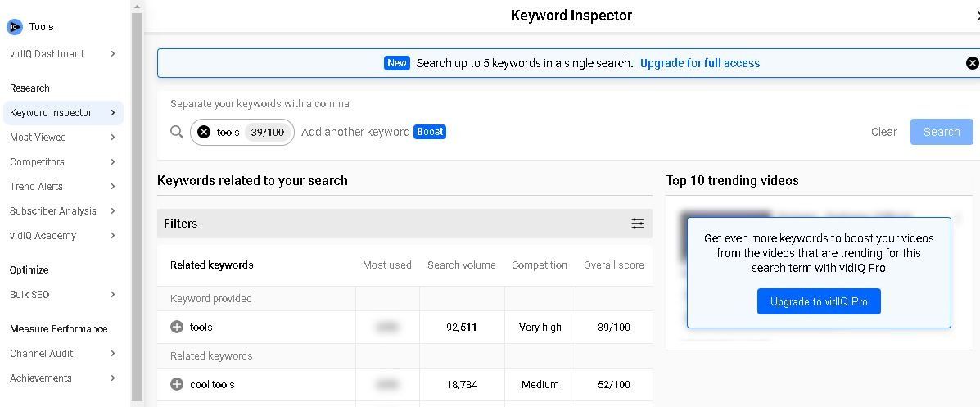980x407 pixels.
Task: Click Clear to reset keywords
Action: coord(883,132)
